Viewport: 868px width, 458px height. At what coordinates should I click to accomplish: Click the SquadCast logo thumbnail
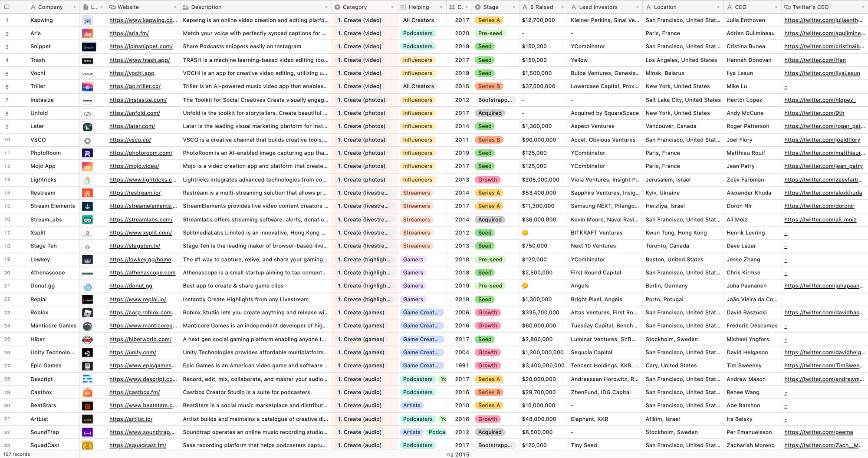[x=88, y=446]
